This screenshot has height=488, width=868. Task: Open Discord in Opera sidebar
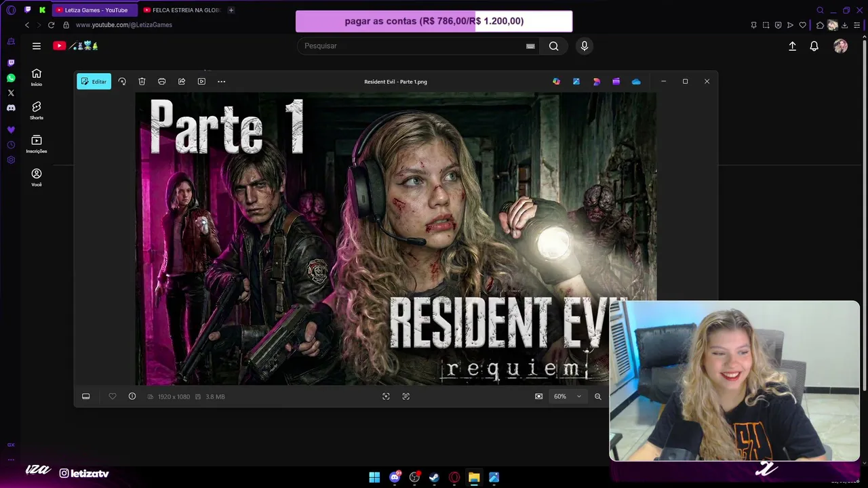pos(11,108)
